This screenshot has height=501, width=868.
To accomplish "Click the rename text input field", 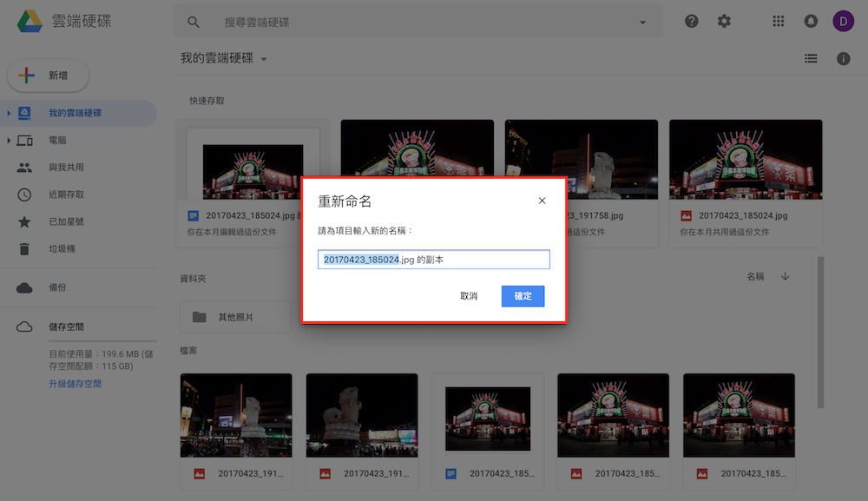I will pos(434,259).
